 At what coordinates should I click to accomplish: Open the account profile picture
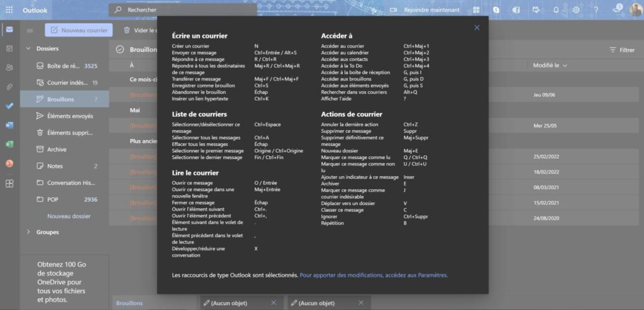click(636, 10)
